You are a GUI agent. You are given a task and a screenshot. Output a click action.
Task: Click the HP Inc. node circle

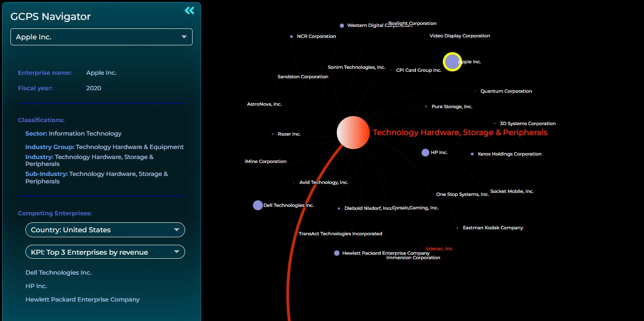pyautogui.click(x=425, y=153)
